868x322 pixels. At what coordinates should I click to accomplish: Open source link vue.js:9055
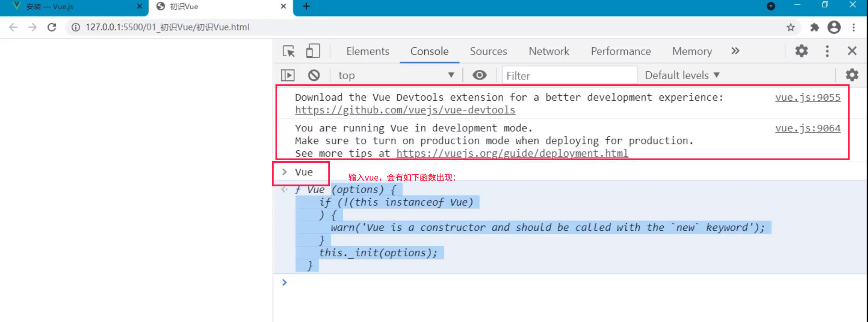[807, 97]
